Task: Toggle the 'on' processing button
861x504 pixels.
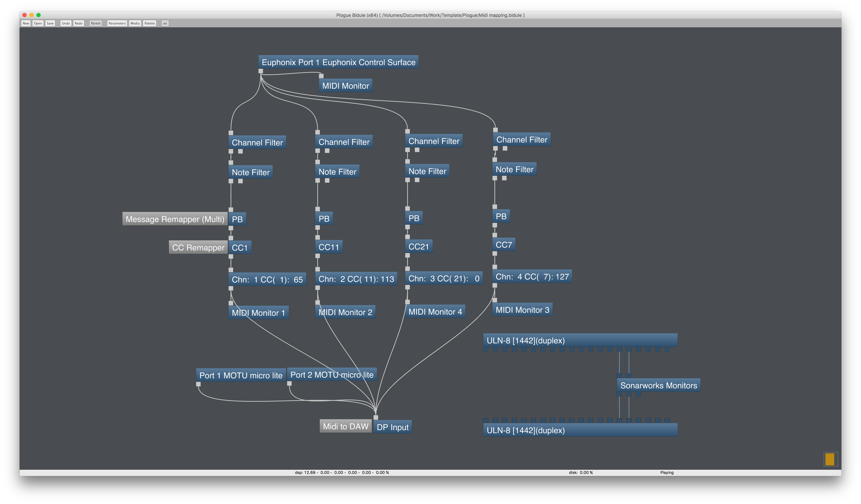Action: (165, 23)
